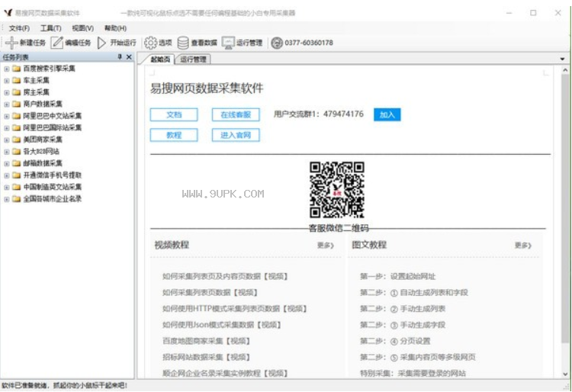Click the phone support icon beside 0377-60360178
Screen dimensions: 572x392
277,43
